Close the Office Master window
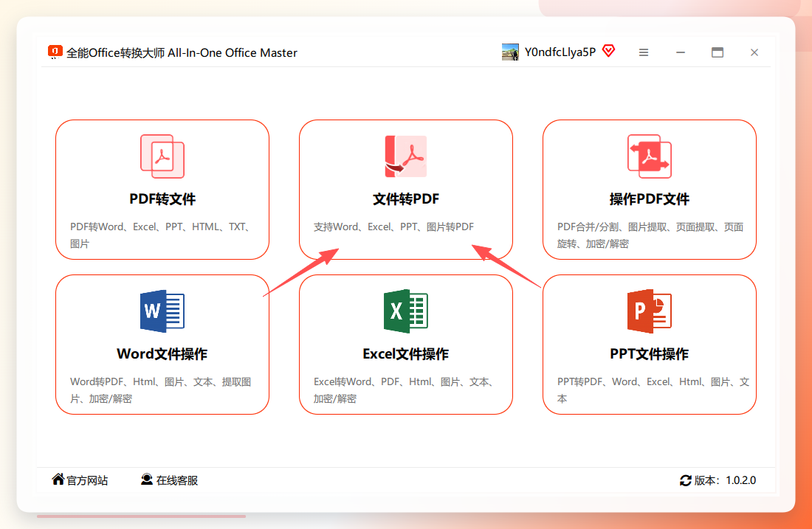Image resolution: width=812 pixels, height=529 pixels. coord(754,52)
